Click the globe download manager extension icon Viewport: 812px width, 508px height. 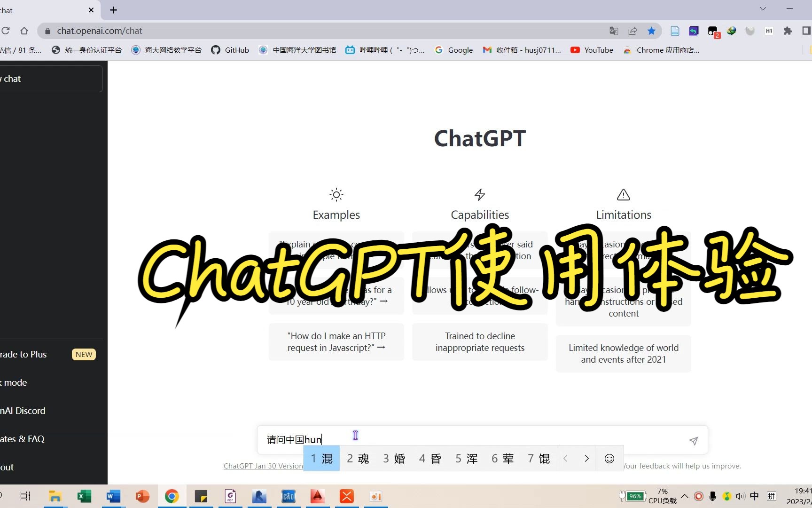731,31
